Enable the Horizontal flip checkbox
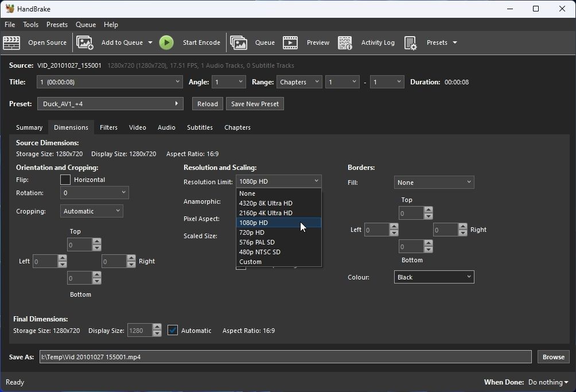Screen dimensions: 576x392 click(65, 180)
